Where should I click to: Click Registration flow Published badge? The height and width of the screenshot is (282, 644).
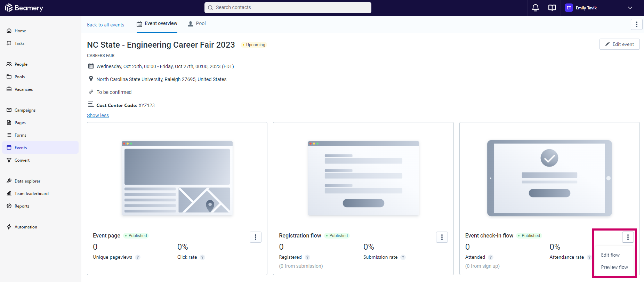coord(337,236)
